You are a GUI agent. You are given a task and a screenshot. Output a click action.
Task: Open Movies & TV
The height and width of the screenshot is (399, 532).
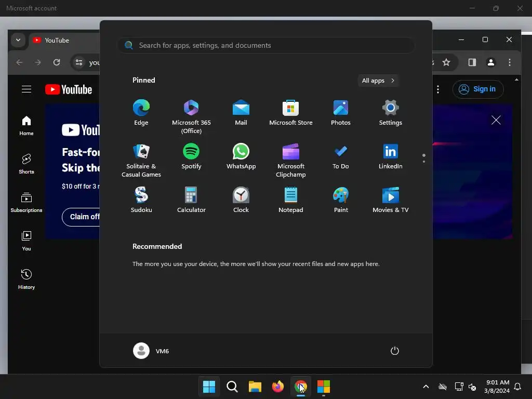391,200
